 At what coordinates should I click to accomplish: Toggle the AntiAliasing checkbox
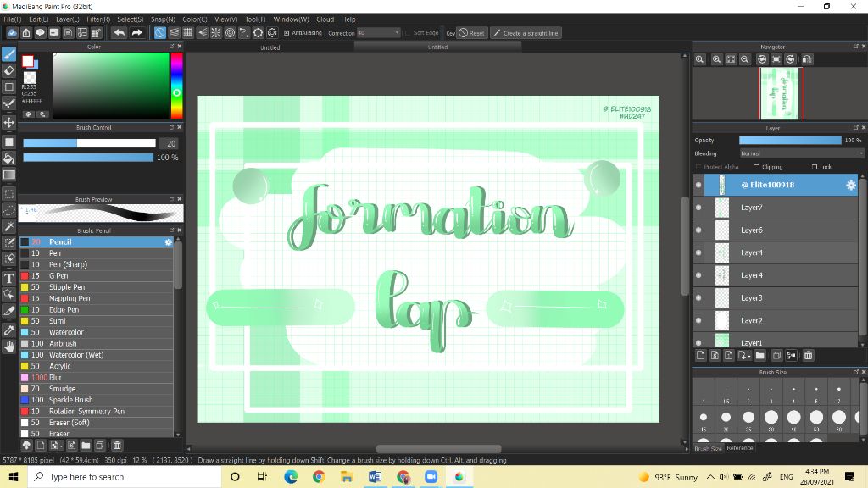pyautogui.click(x=287, y=33)
